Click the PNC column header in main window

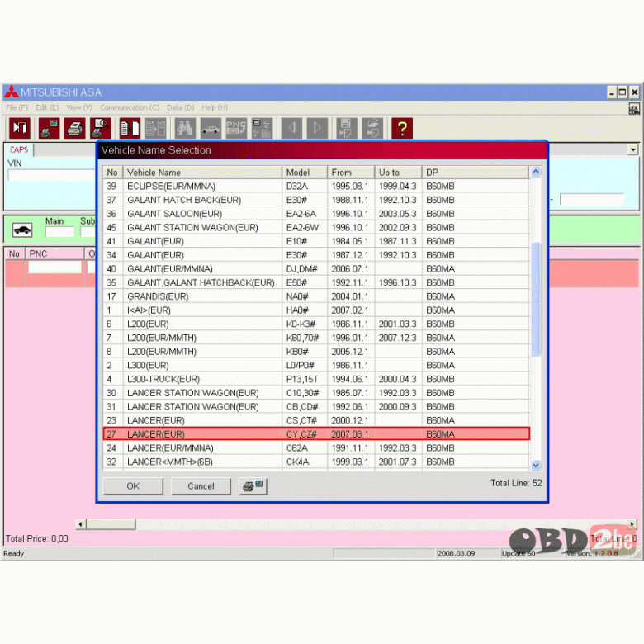[x=54, y=253]
